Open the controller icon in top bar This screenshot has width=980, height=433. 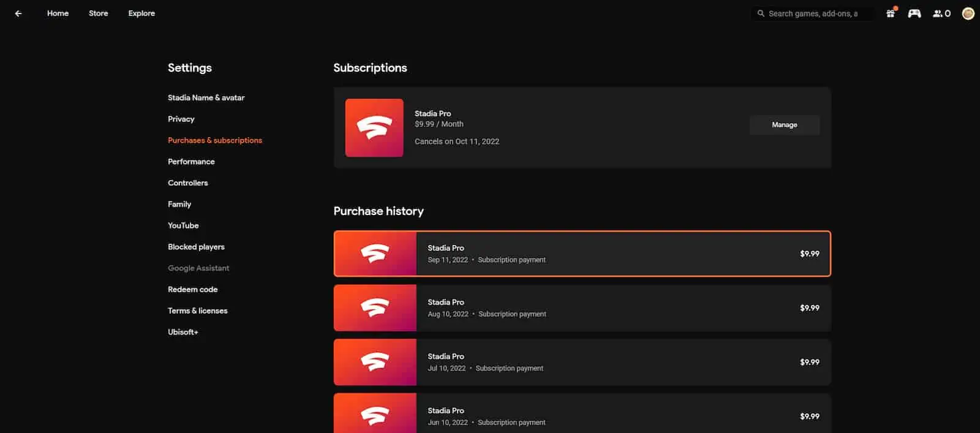(x=914, y=13)
